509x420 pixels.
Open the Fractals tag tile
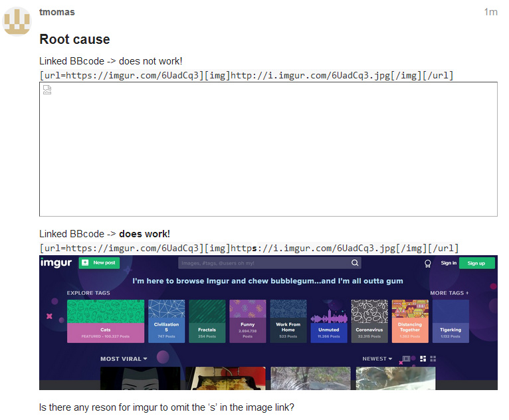point(207,321)
